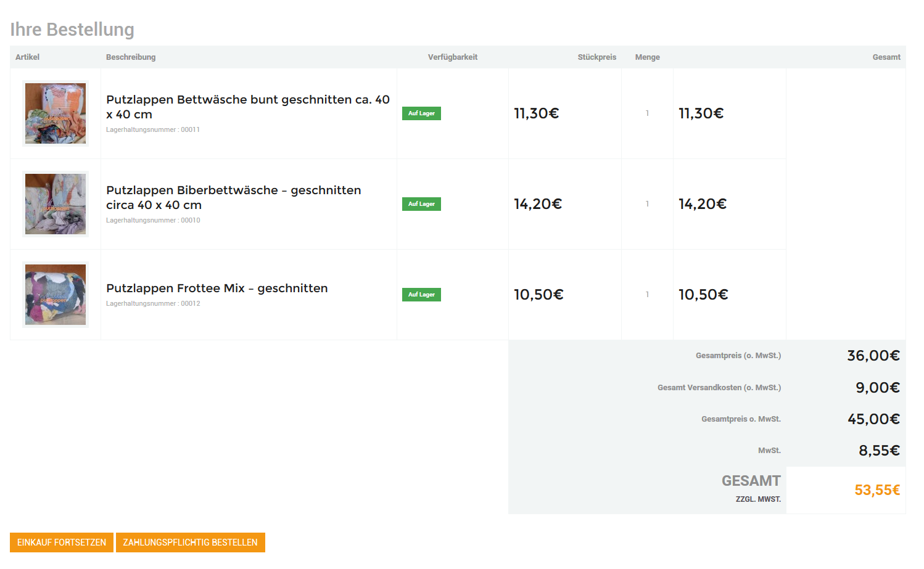
Task: Click the Frottee Mix product thumbnail
Action: (56, 295)
